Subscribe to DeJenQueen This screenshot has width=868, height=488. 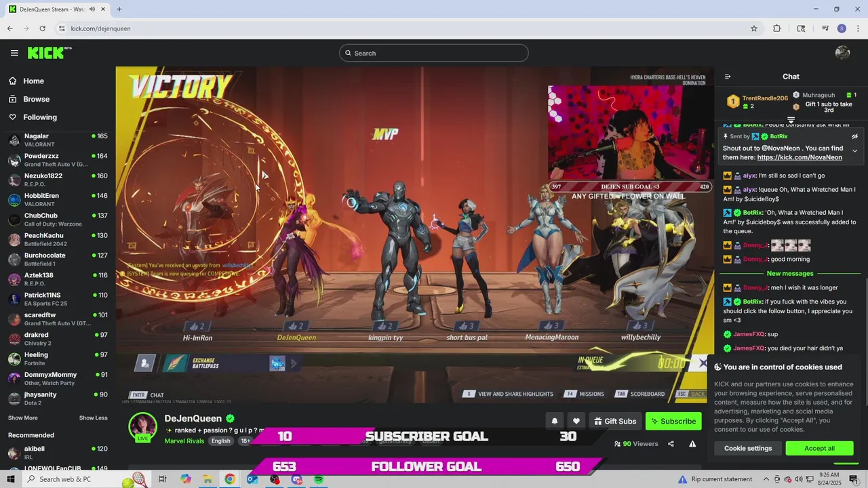[673, 421]
